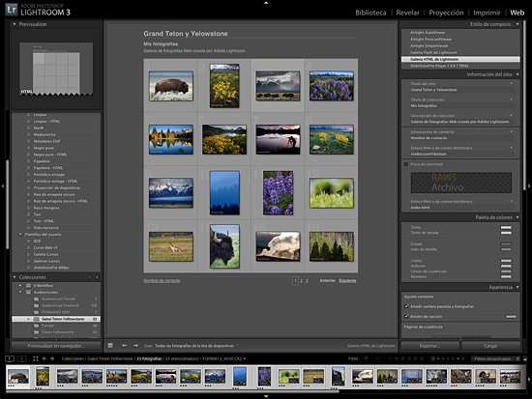
Task: Collapse the Previsualizar panel
Action: (15, 24)
